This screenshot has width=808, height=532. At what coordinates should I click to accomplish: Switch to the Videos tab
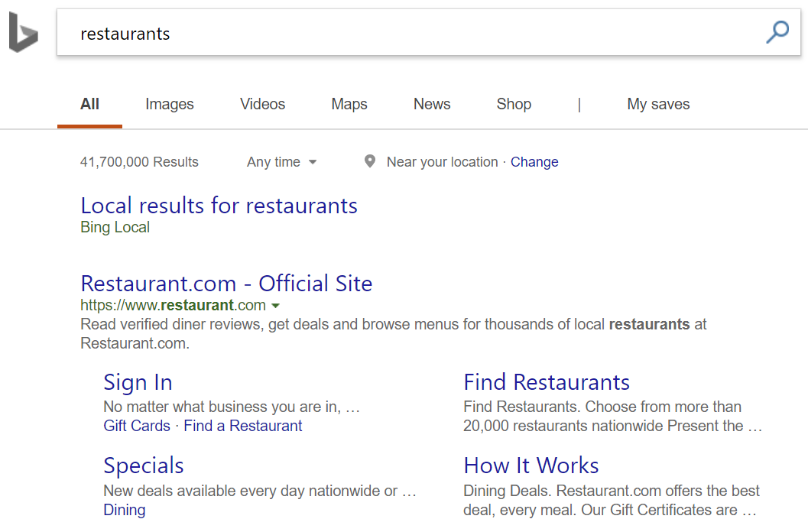(x=262, y=104)
